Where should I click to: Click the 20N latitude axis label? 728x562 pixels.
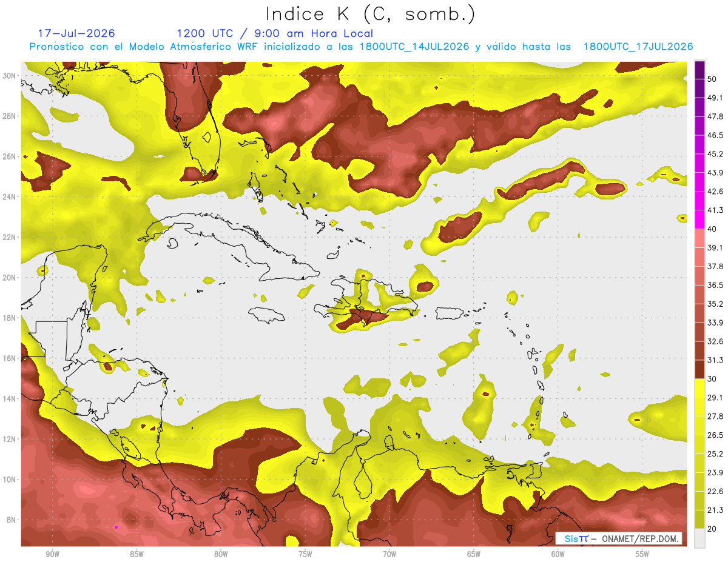pos(9,278)
